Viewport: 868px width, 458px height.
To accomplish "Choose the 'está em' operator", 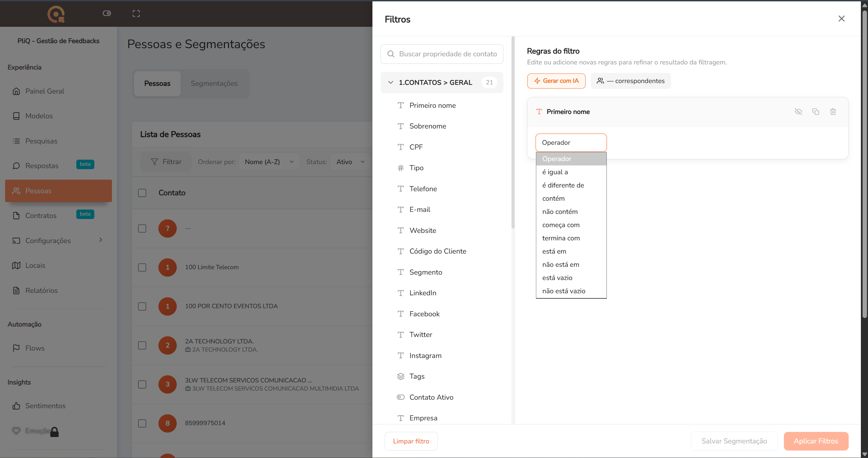I will tap(571, 251).
